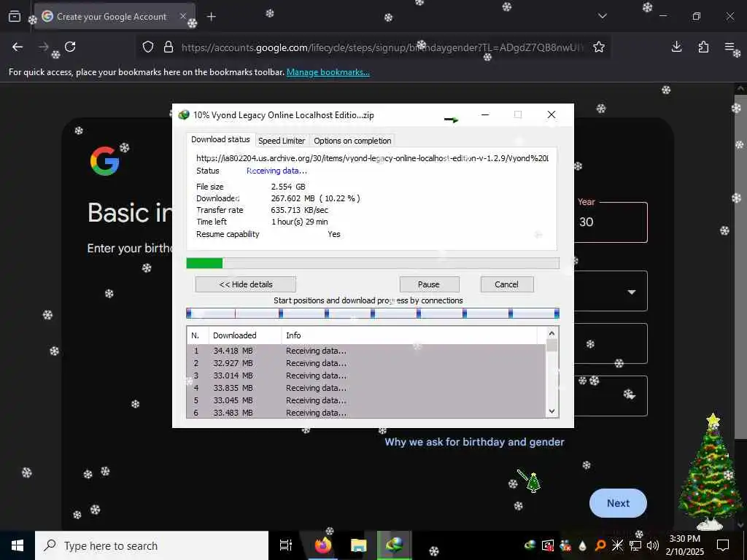The height and width of the screenshot is (560, 747).
Task: Click the water drop tray icon
Action: tap(582, 545)
